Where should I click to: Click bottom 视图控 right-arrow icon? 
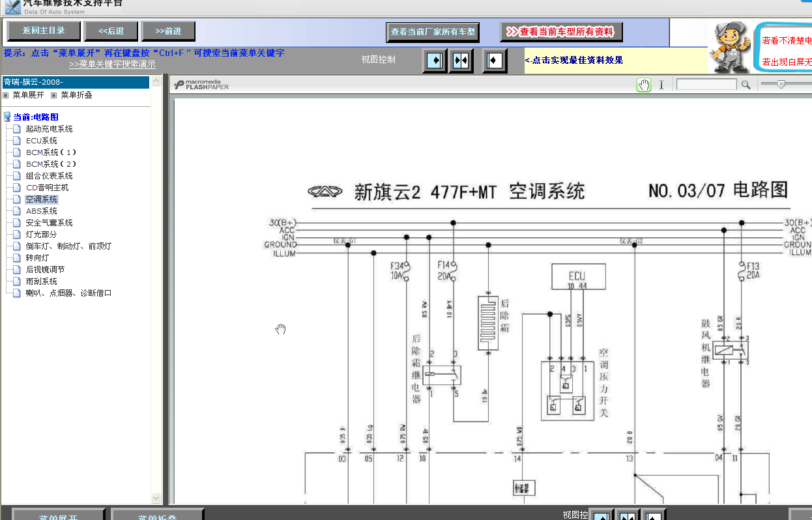coord(602,515)
